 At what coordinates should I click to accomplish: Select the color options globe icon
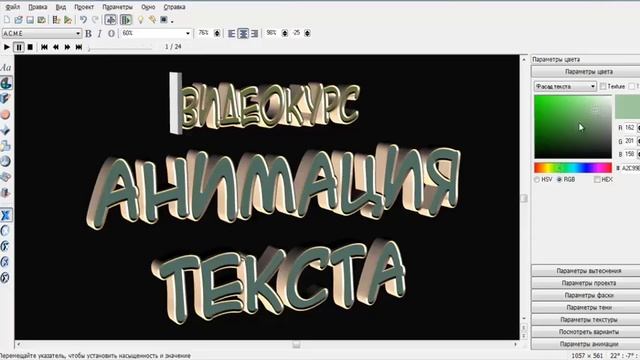6,83
